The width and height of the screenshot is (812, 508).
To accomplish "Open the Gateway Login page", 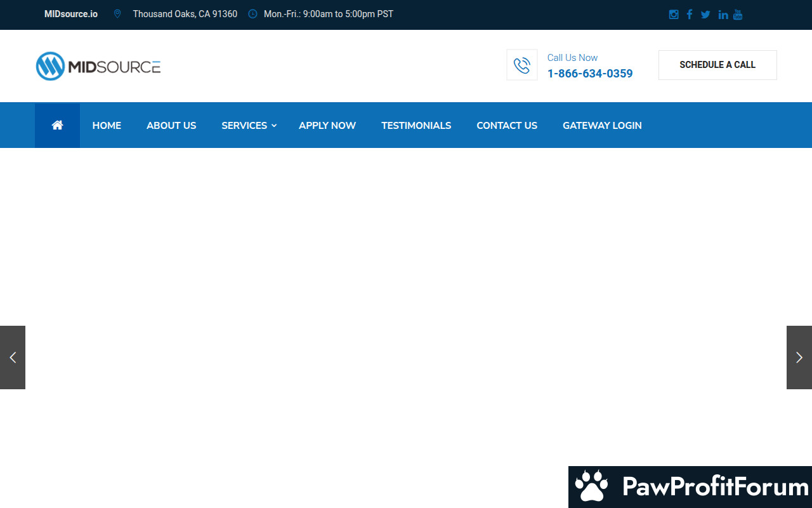I will pyautogui.click(x=602, y=126).
